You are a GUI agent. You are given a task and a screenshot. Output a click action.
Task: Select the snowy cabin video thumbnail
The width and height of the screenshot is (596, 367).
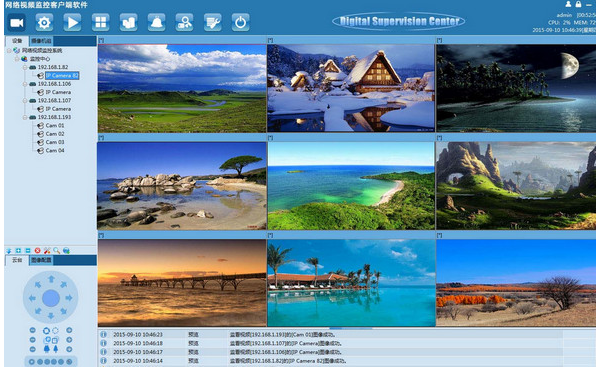350,88
